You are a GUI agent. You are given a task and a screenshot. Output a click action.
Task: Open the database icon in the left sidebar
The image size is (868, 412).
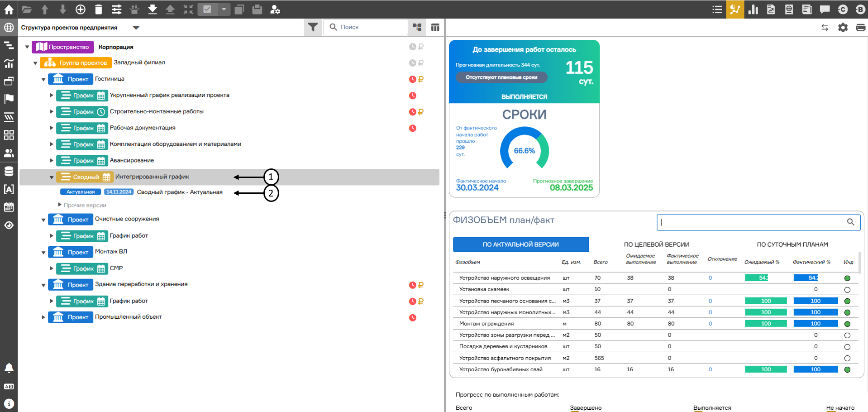(x=9, y=171)
